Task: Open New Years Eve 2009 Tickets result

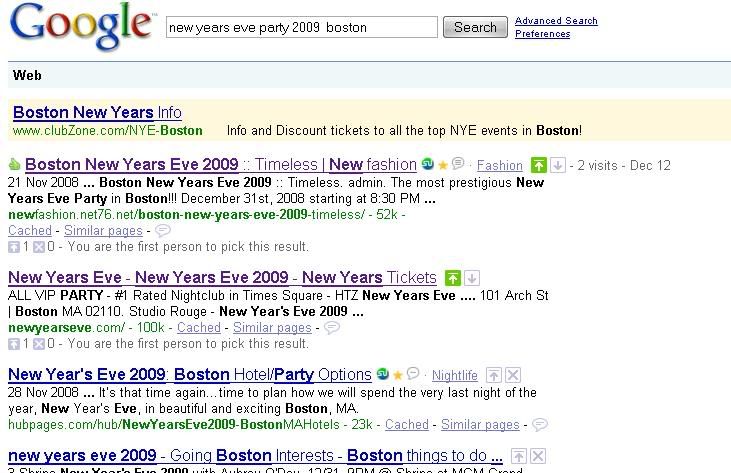Action: 222,277
